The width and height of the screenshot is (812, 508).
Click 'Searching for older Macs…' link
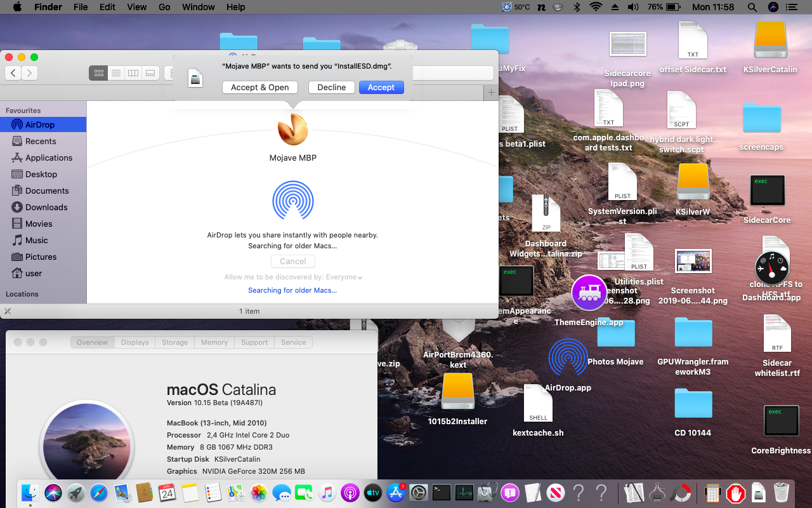tap(292, 290)
